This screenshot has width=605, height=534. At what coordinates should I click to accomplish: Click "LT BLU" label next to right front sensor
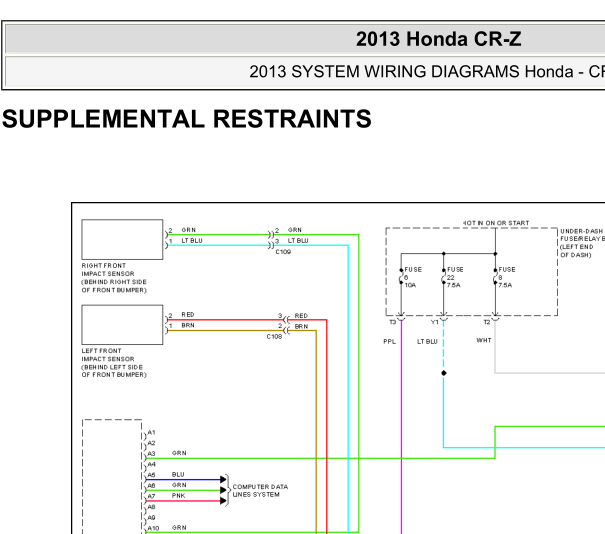click(x=192, y=240)
